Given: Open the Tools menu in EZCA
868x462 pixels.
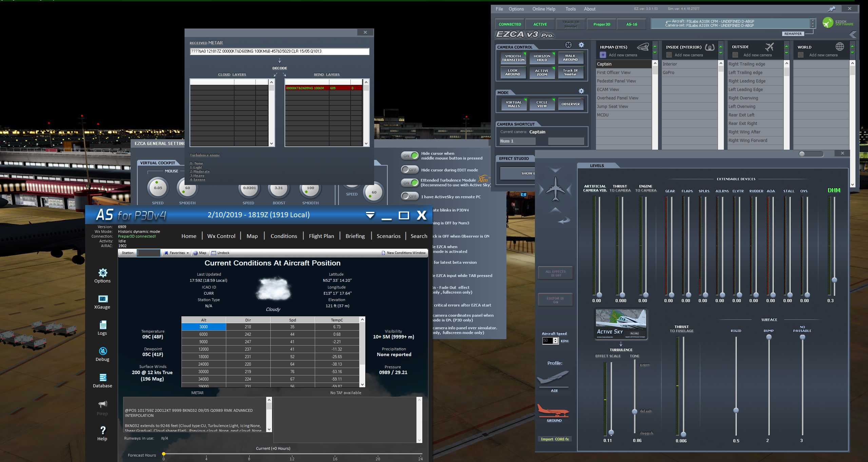Looking at the screenshot, I should [571, 9].
